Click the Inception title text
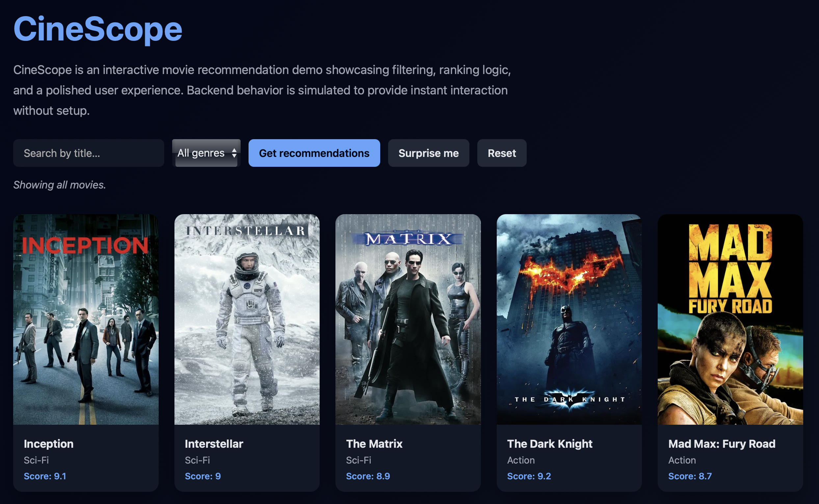Image resolution: width=819 pixels, height=504 pixels. pos(49,444)
